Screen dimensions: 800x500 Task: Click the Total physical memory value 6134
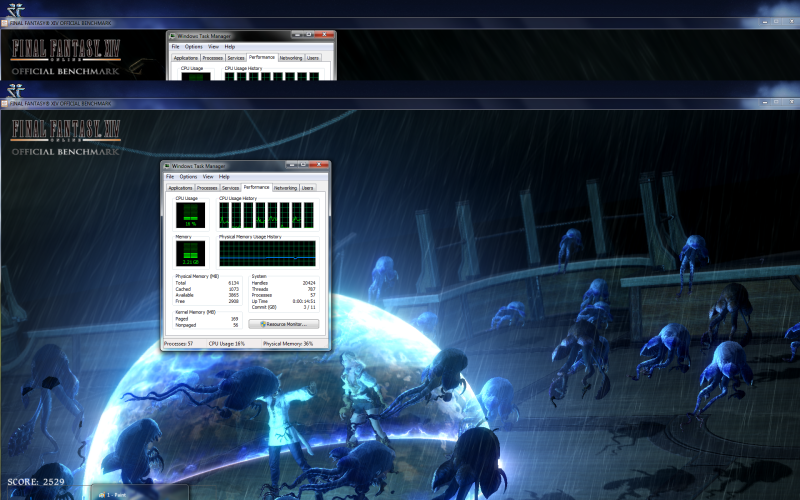click(x=234, y=283)
